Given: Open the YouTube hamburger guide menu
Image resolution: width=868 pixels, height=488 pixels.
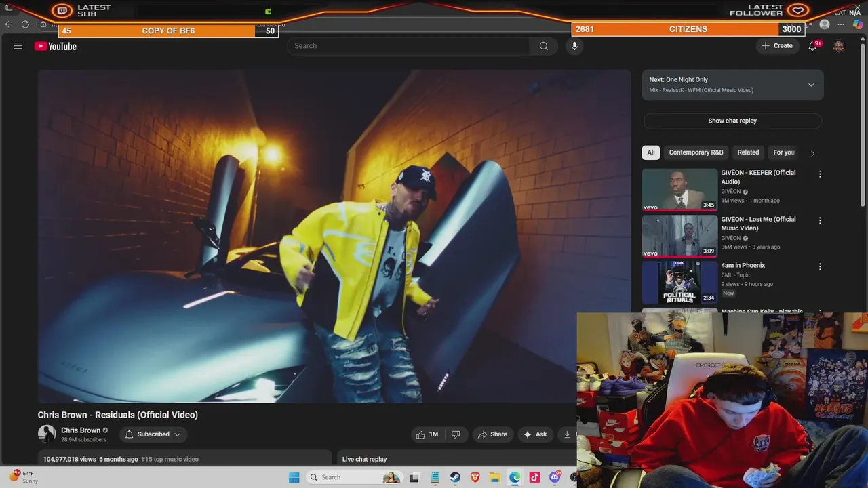Looking at the screenshot, I should (18, 46).
